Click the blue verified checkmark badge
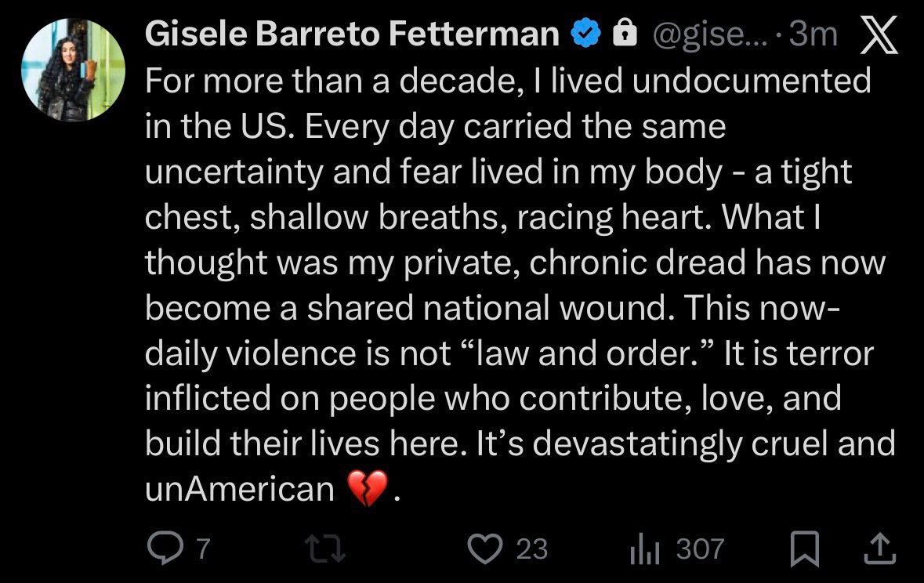 coord(589,33)
